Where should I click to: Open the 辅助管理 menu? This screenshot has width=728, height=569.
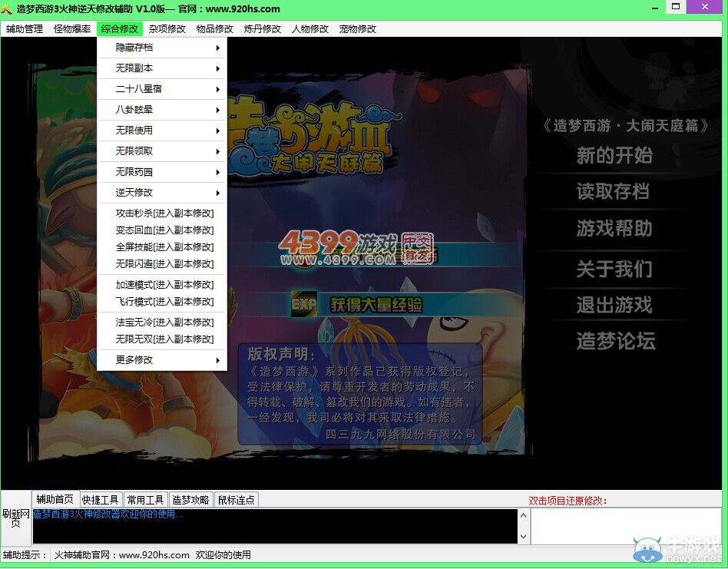pyautogui.click(x=25, y=28)
